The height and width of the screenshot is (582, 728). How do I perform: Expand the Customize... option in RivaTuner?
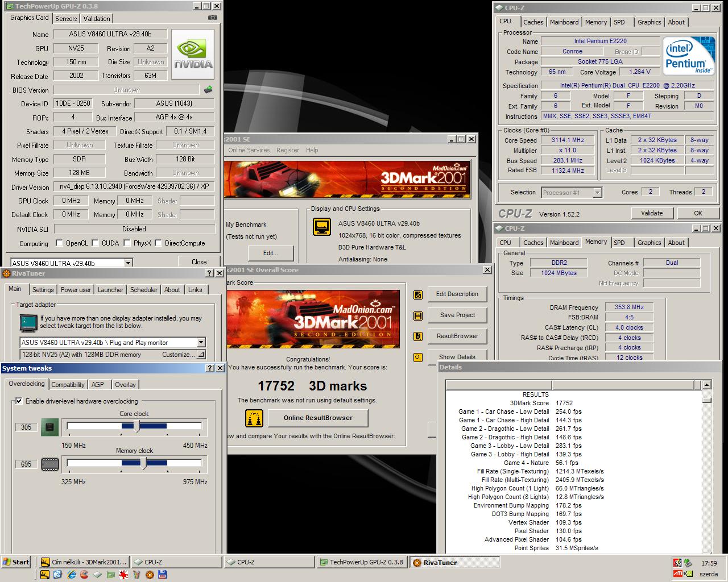click(201, 355)
